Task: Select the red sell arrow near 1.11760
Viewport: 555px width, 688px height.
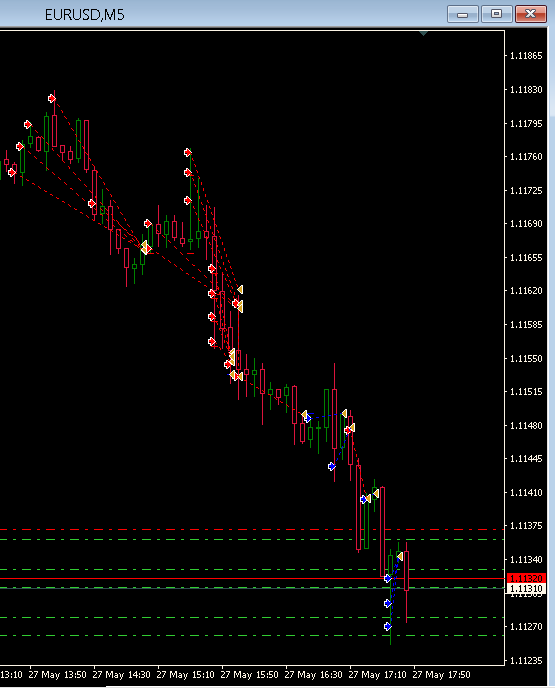Action: [188, 153]
